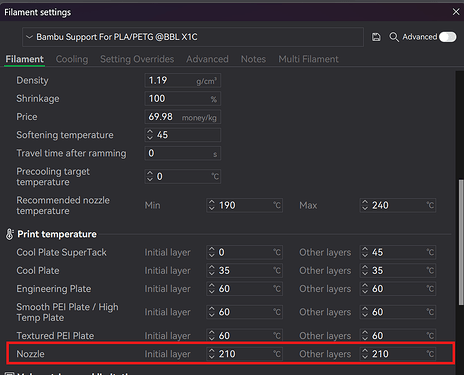Click the Softening temperature label

coord(65,135)
